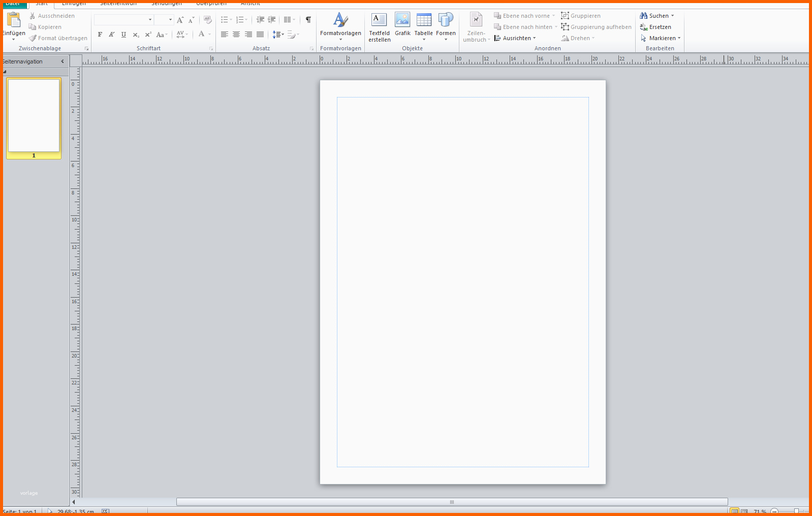Image resolution: width=812 pixels, height=516 pixels.
Task: Click Ebene nach vorne bring-forward
Action: point(524,16)
